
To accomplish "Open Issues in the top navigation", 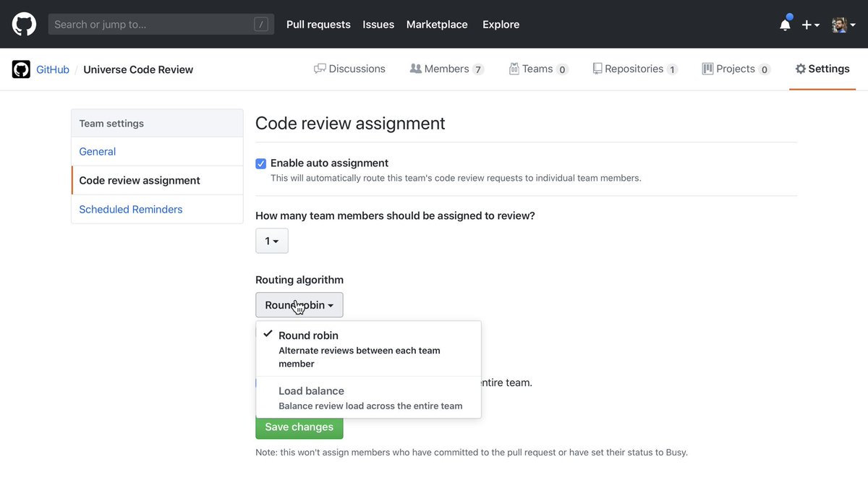I will click(x=378, y=25).
